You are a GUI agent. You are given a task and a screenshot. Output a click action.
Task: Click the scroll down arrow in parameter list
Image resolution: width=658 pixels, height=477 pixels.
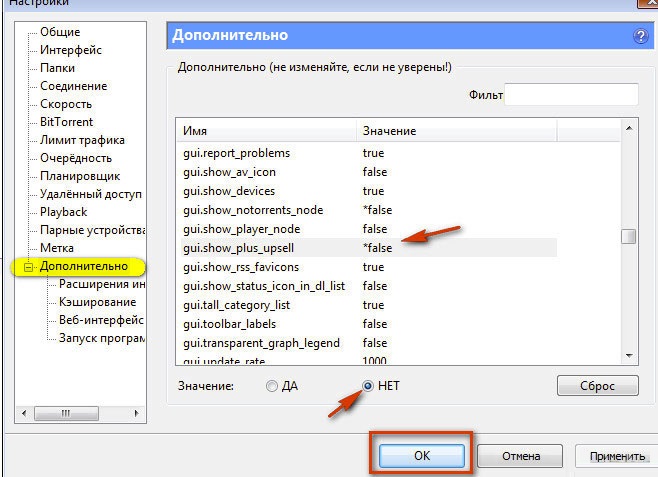point(628,355)
